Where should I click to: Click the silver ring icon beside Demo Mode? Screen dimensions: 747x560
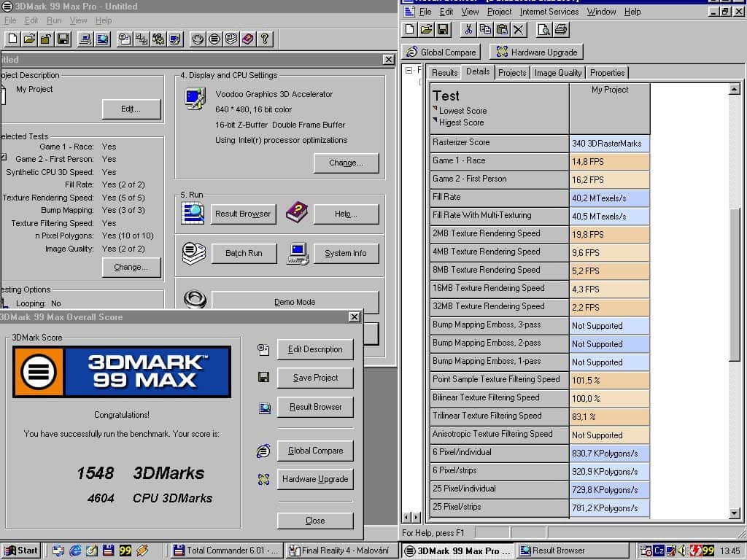coord(195,300)
